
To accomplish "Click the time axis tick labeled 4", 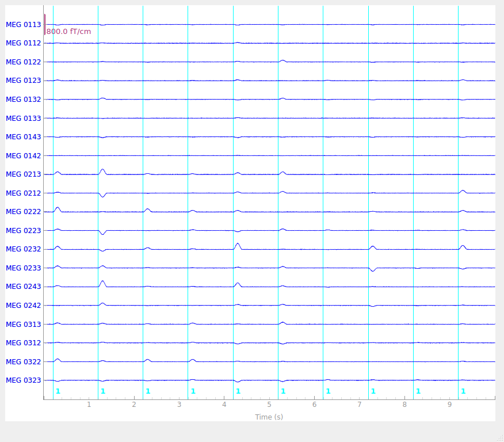I will [224, 405].
